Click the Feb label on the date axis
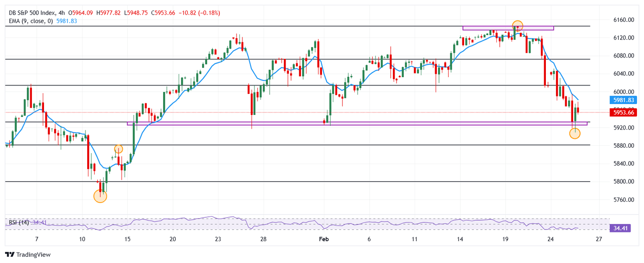Image resolution: width=644 pixels, height=263 pixels. (324, 239)
